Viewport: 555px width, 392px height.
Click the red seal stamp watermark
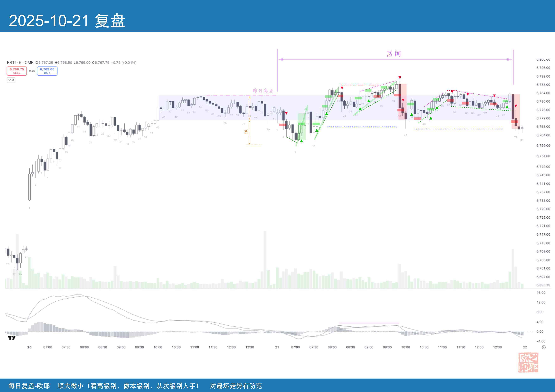[528, 362]
